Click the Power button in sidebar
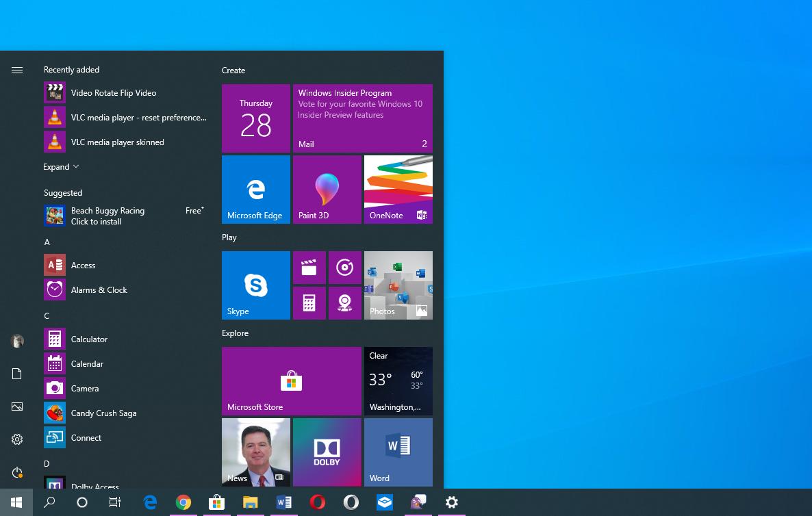The height and width of the screenshot is (516, 812). tap(17, 472)
